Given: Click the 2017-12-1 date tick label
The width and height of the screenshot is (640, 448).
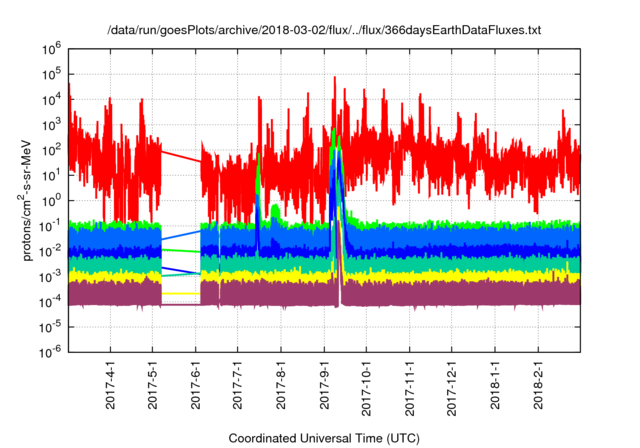Looking at the screenshot, I should click(x=453, y=390).
